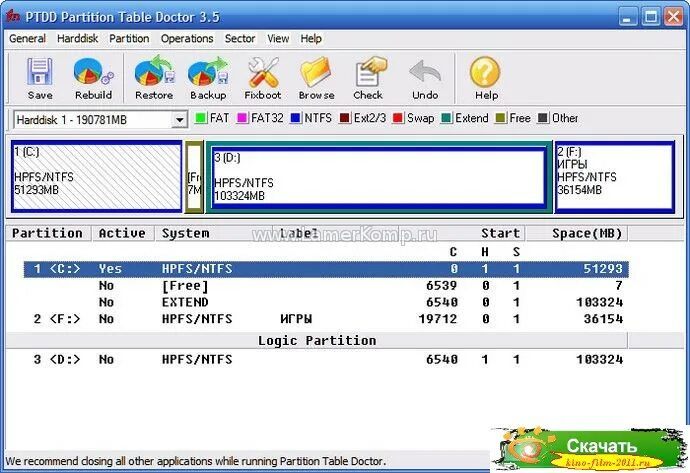Click the Restore toolbar icon

click(154, 78)
